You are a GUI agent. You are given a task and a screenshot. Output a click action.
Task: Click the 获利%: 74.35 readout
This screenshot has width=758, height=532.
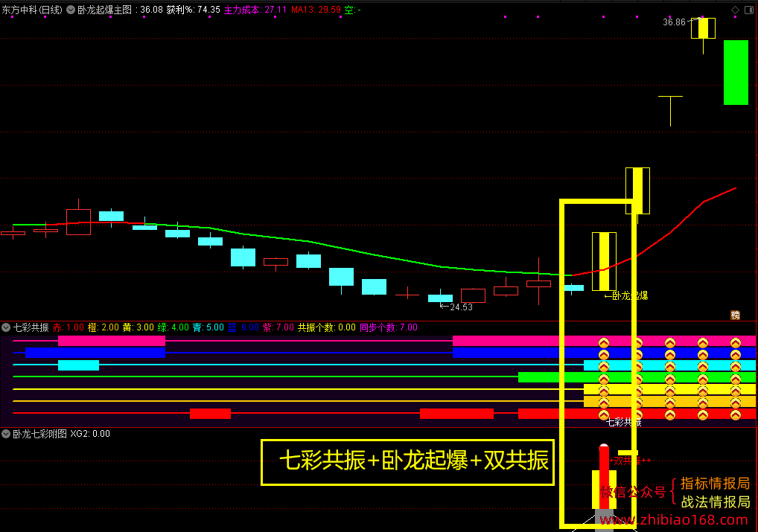194,10
